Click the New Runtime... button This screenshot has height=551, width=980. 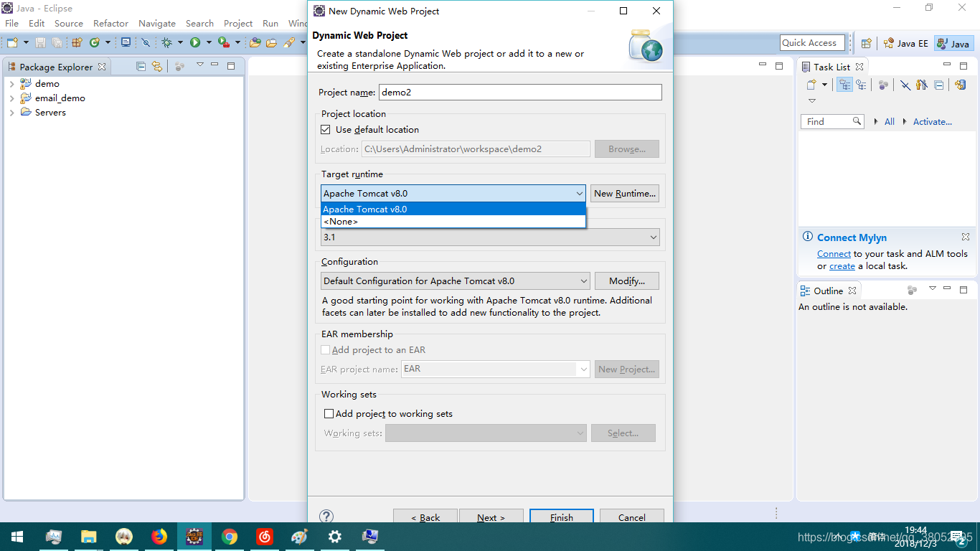(x=625, y=193)
